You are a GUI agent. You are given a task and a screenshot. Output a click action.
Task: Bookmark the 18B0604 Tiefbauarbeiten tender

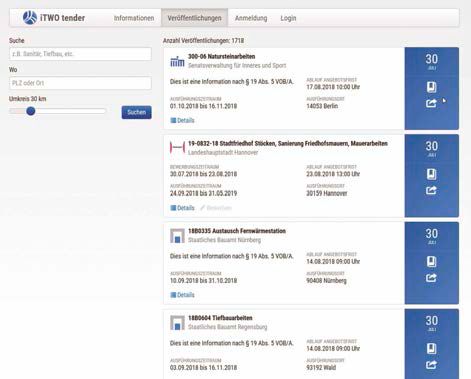click(431, 349)
